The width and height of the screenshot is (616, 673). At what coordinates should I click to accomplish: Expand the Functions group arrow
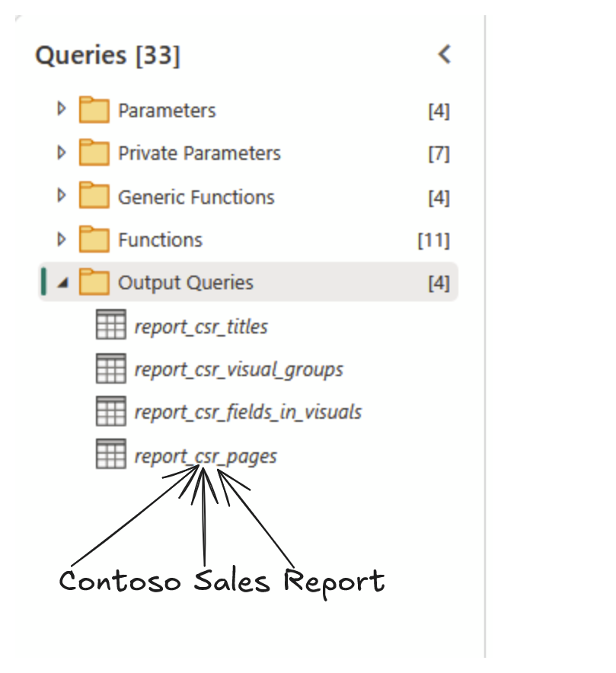pos(62,240)
